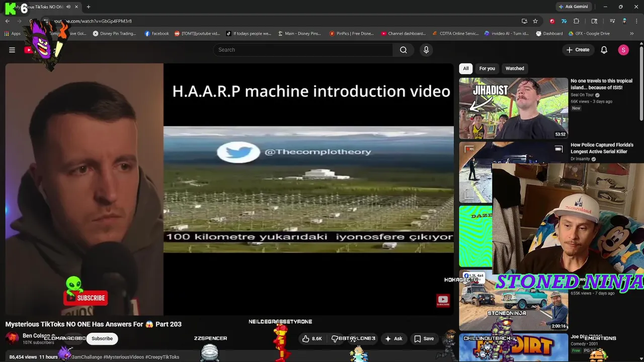644x362 pixels.
Task: Click the H.A.A.R.P machine video frame
Action: click(308, 189)
